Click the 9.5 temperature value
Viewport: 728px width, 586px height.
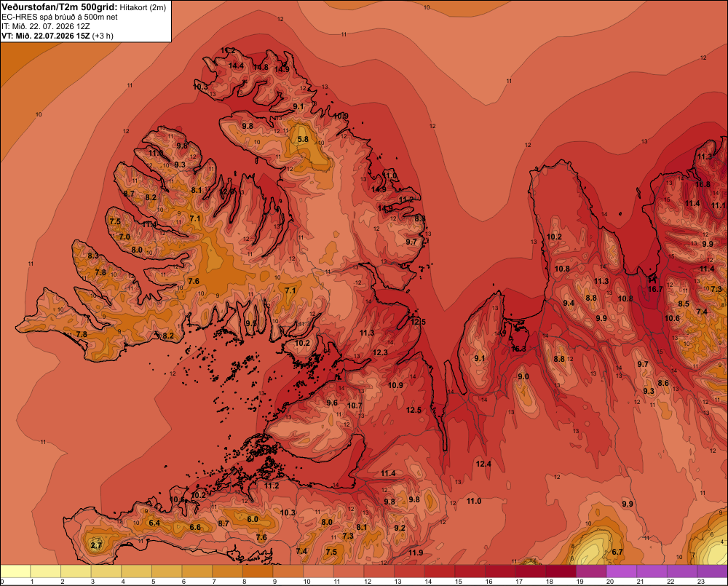coord(251,323)
